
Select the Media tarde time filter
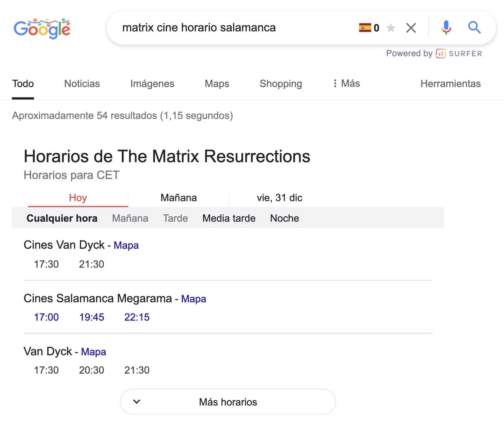pos(229,218)
